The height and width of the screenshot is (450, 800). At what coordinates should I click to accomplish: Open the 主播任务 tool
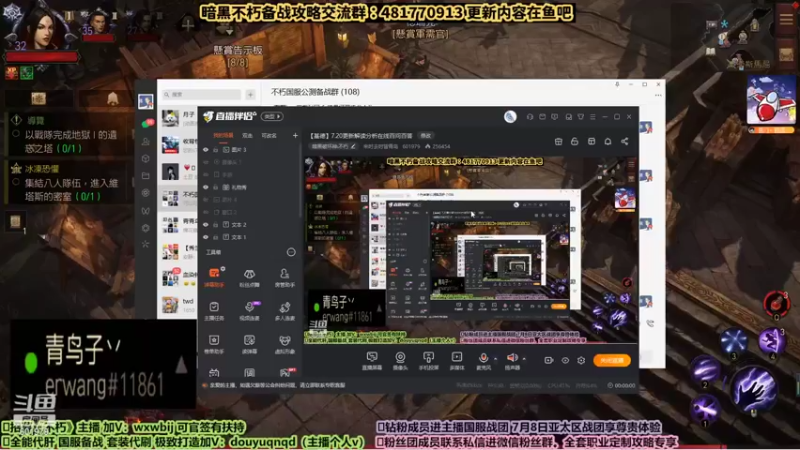click(x=214, y=311)
